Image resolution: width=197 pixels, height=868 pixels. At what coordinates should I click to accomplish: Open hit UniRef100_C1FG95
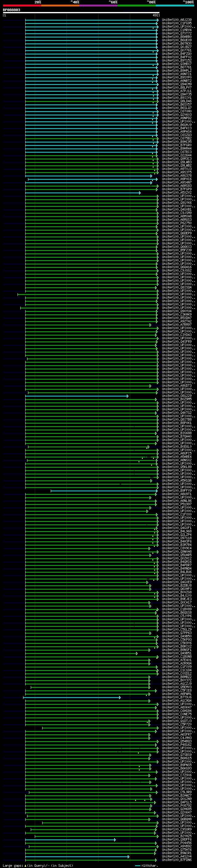(177, 23)
